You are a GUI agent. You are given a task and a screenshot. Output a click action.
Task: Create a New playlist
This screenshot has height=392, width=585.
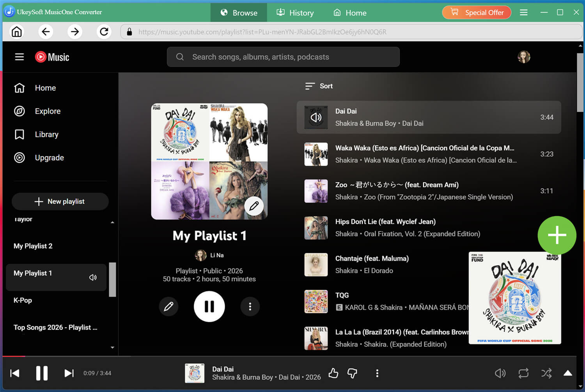[x=60, y=201]
